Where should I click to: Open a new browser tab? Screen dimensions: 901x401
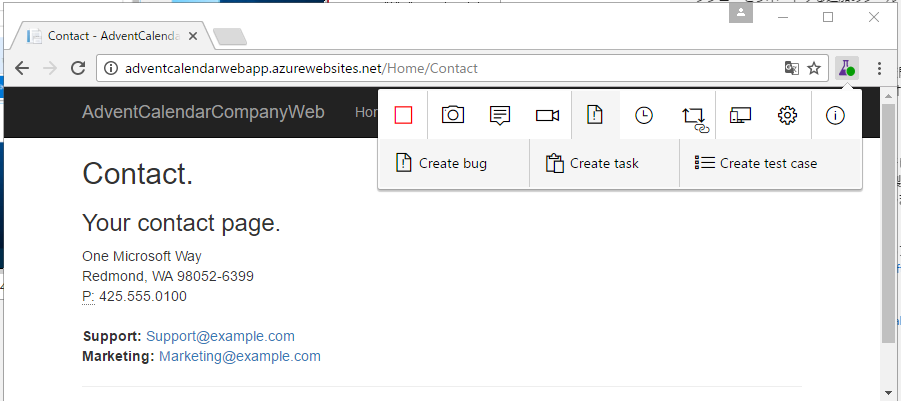tap(230, 37)
